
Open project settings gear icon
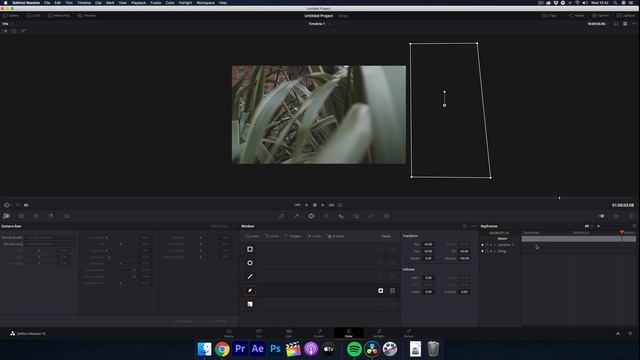(630, 333)
